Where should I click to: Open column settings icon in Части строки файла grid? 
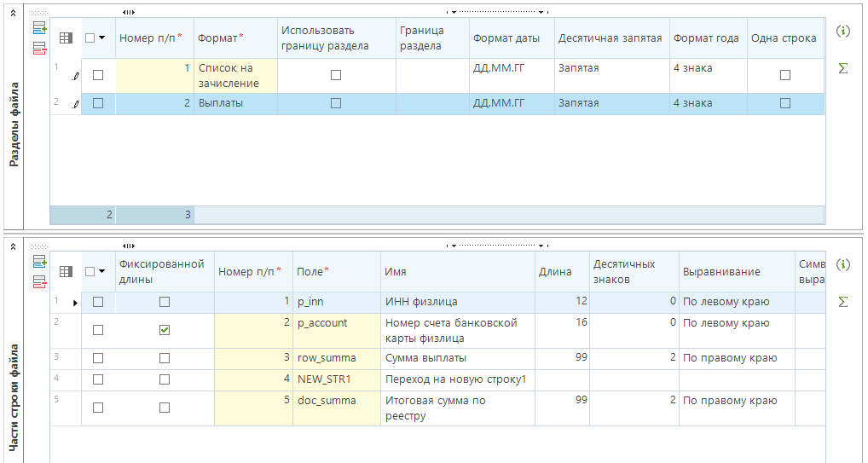(66, 271)
